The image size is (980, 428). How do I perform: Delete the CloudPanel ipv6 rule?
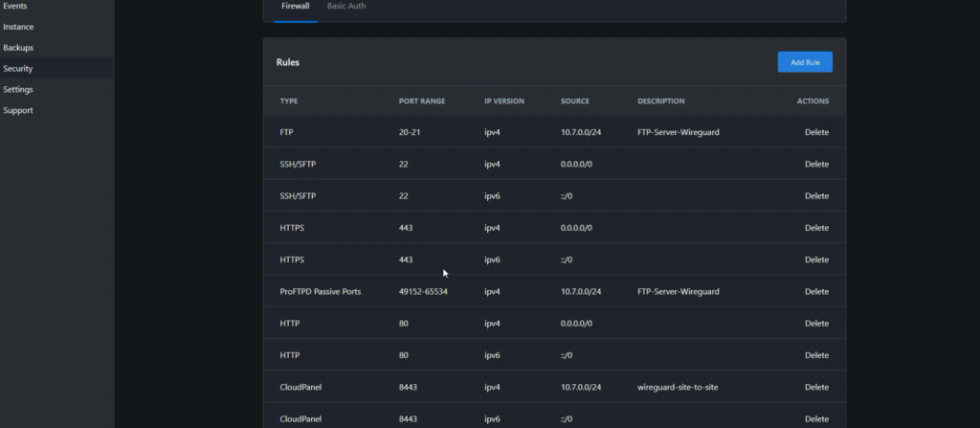(816, 418)
